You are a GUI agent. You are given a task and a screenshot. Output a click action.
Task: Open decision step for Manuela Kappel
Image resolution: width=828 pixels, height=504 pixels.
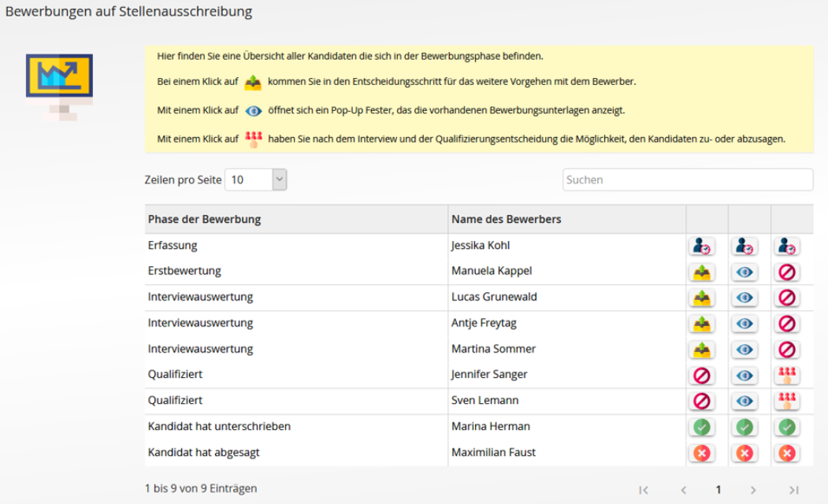(x=702, y=272)
